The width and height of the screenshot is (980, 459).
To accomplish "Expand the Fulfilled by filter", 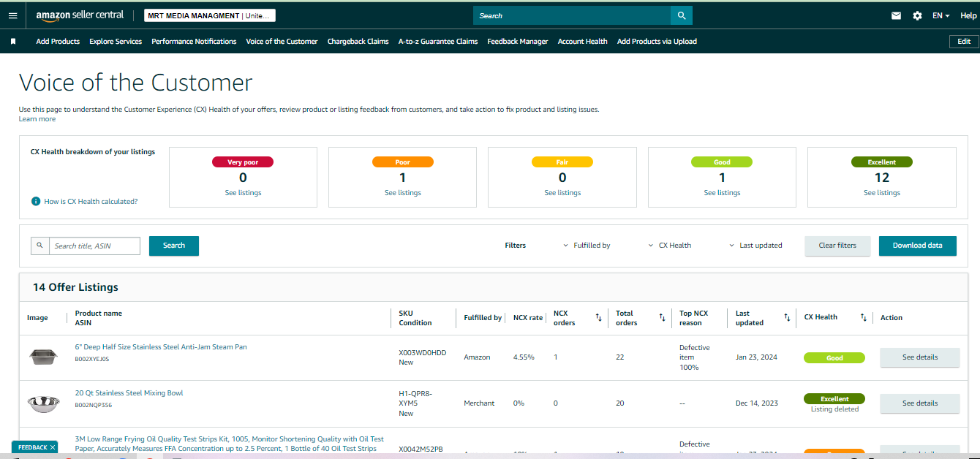I will pos(587,246).
